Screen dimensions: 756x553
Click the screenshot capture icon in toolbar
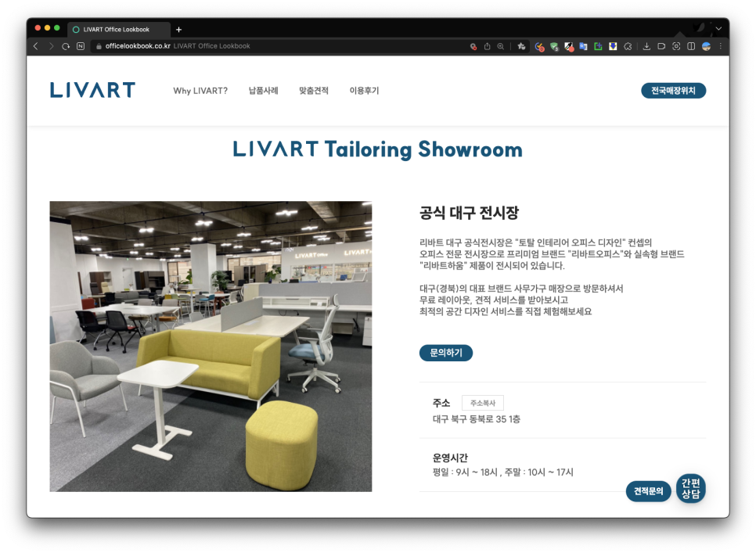pyautogui.click(x=676, y=46)
